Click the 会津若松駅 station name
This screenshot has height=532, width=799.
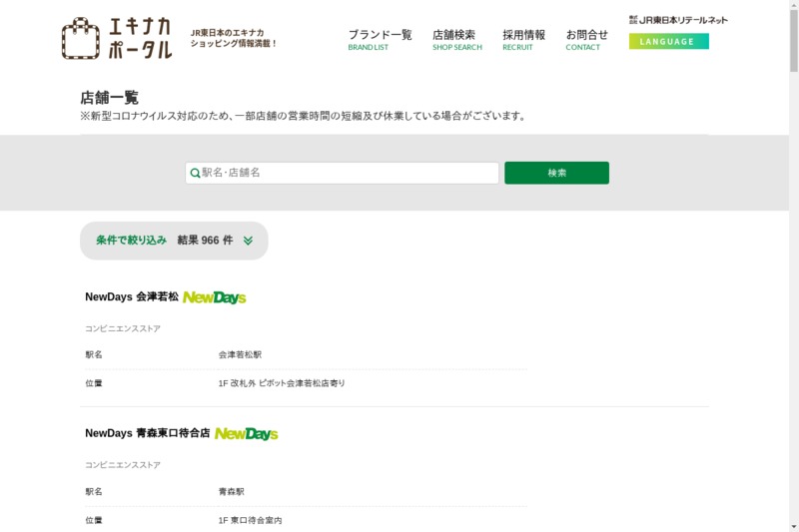(240, 354)
